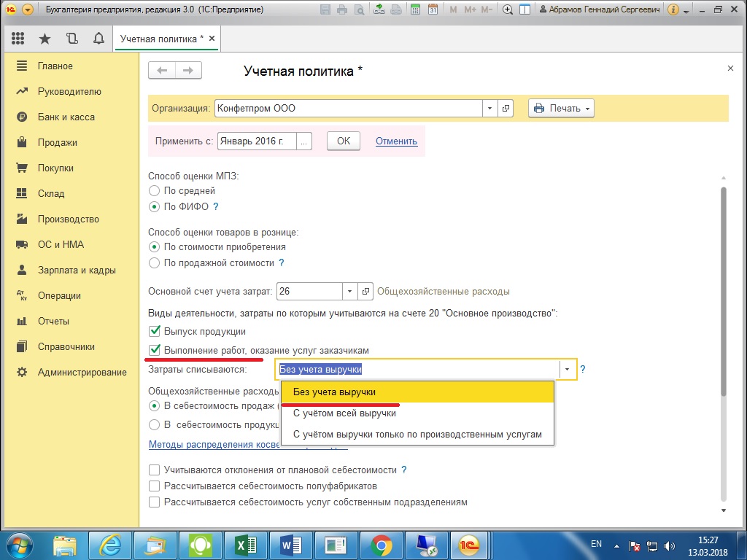Select 'По продажной стоимости' radio button
Screen dimensions: 747x560
tap(154, 262)
